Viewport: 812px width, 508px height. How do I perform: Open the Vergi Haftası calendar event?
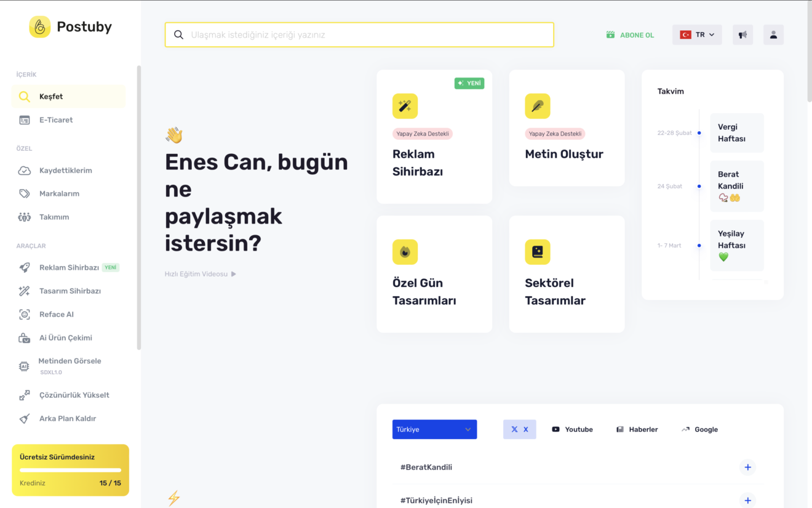coord(737,133)
